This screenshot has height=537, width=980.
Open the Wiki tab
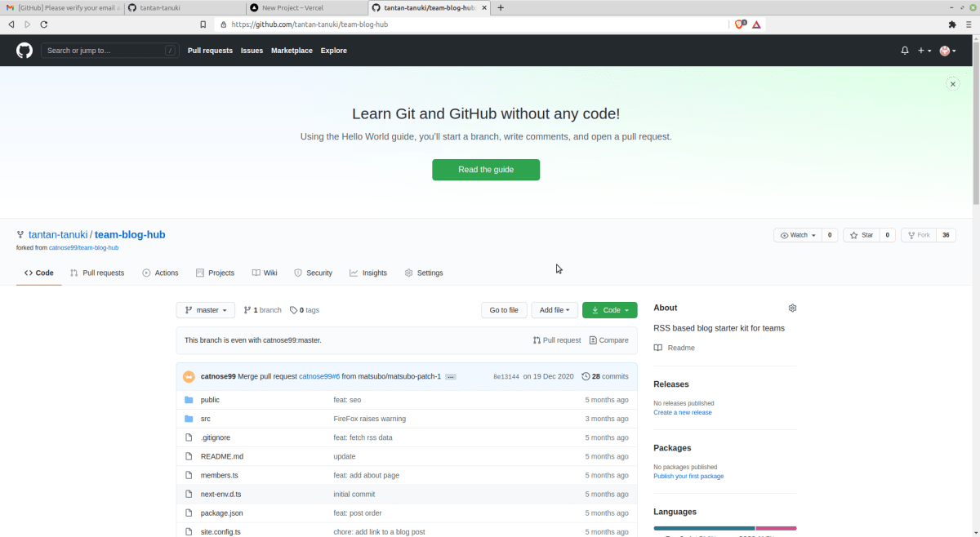tap(265, 273)
